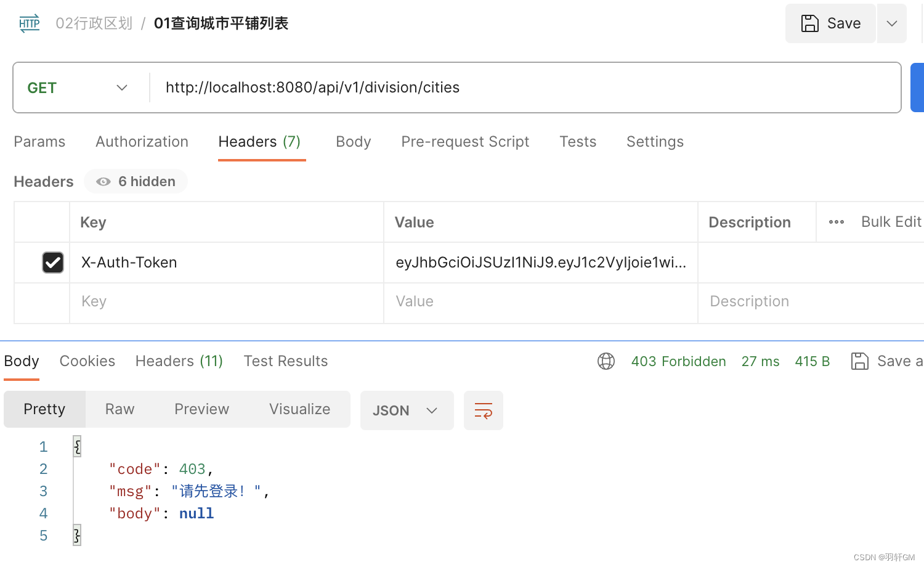Open the JSON format dropdown
This screenshot has height=567, width=924.
click(x=407, y=410)
